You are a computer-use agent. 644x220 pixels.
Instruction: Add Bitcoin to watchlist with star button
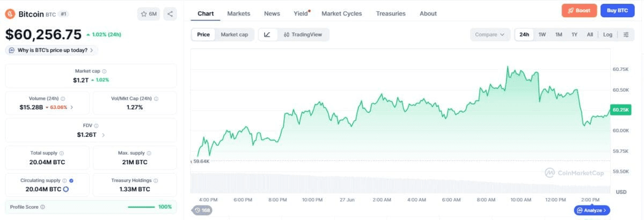pyautogui.click(x=149, y=14)
